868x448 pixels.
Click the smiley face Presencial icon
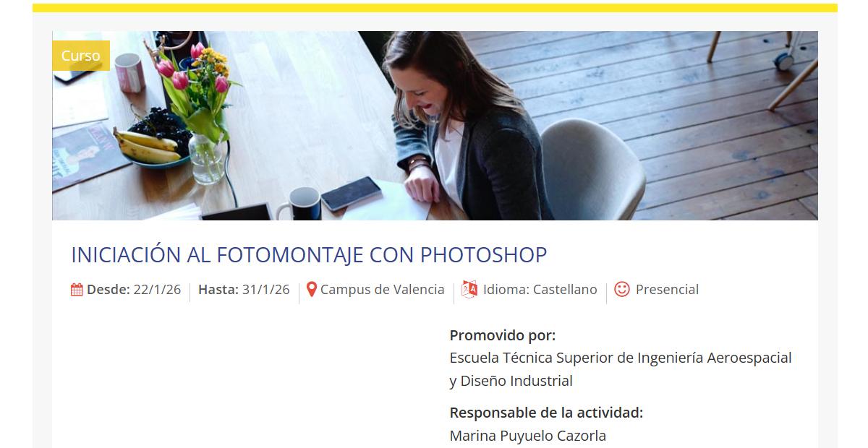pyautogui.click(x=622, y=289)
